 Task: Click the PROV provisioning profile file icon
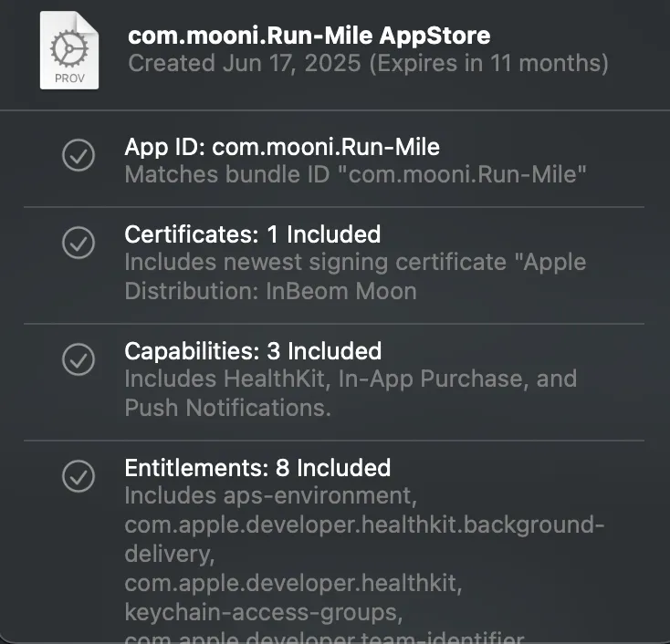69,51
